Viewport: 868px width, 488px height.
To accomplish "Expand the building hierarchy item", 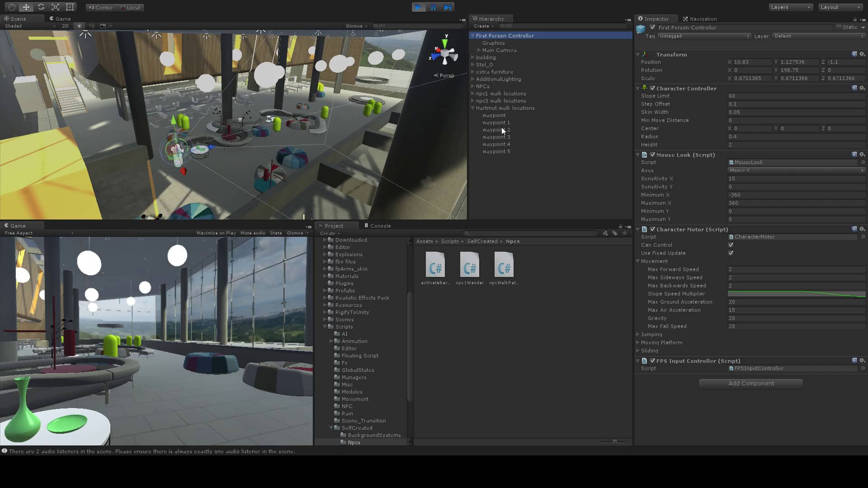I will (473, 57).
